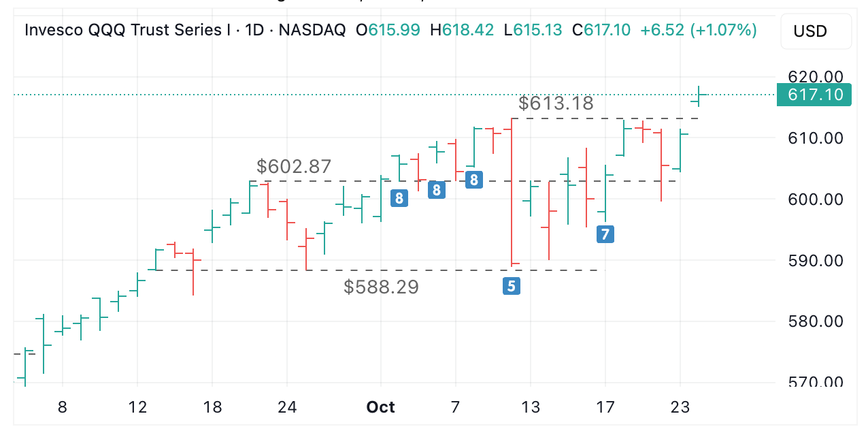Click the blue "5" event badge
Screen dimensions: 868x431
511,286
